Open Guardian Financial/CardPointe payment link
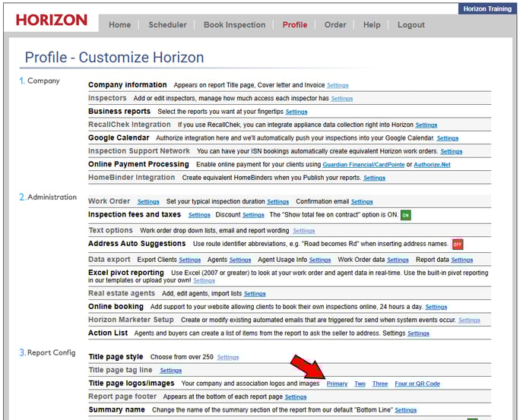The width and height of the screenshot is (523, 420). [x=365, y=165]
